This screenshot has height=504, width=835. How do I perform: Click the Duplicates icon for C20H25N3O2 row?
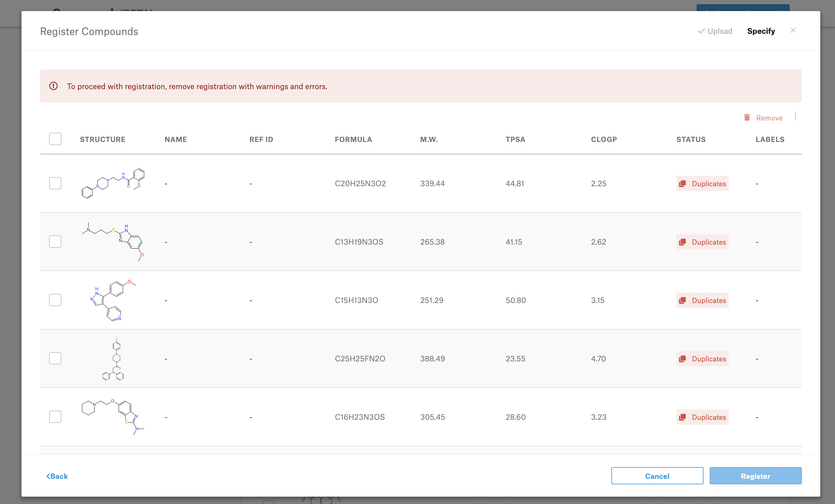(683, 183)
